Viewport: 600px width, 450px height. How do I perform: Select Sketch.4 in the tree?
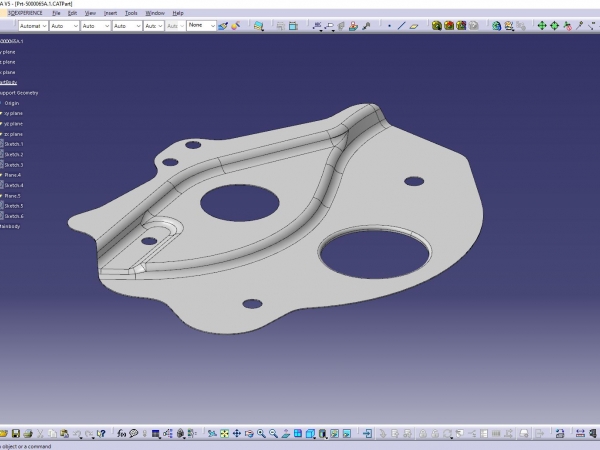[14, 185]
